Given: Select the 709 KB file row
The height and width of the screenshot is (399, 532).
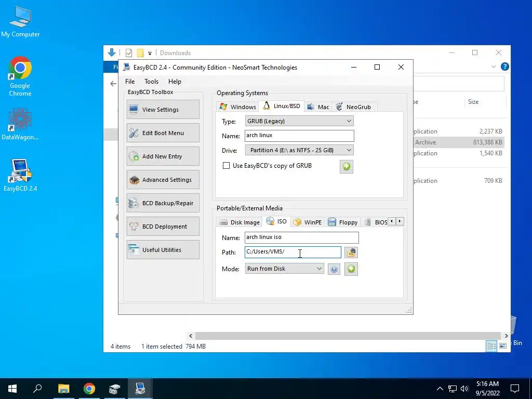Looking at the screenshot, I should [x=458, y=181].
